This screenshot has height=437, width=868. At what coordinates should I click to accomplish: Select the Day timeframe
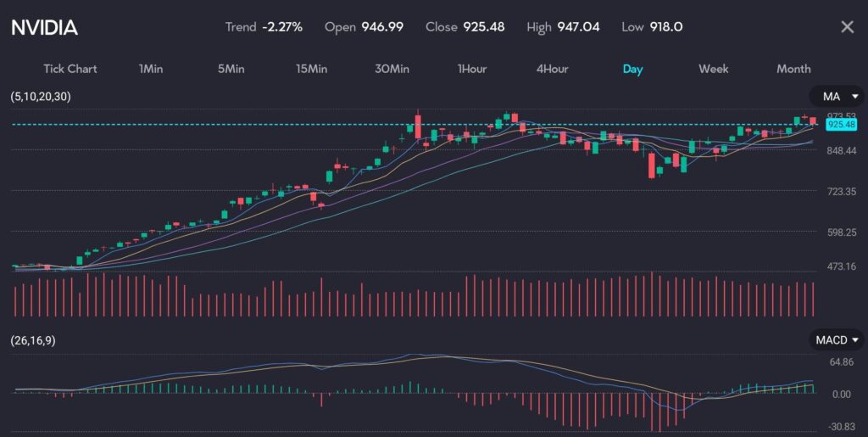coord(632,69)
